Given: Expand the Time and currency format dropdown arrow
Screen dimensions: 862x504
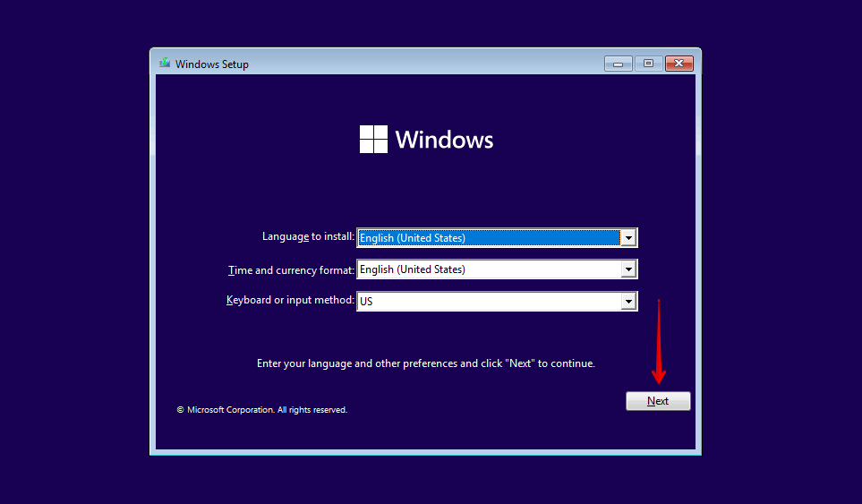Looking at the screenshot, I should click(628, 269).
